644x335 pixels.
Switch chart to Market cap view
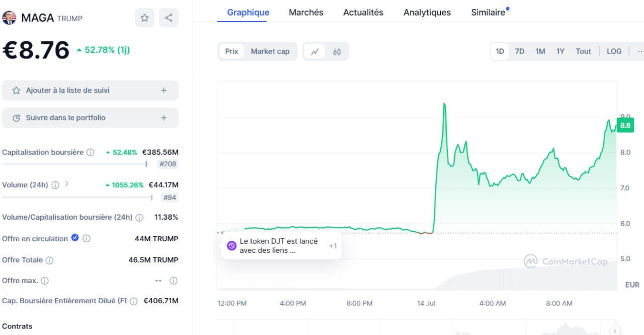(x=270, y=51)
